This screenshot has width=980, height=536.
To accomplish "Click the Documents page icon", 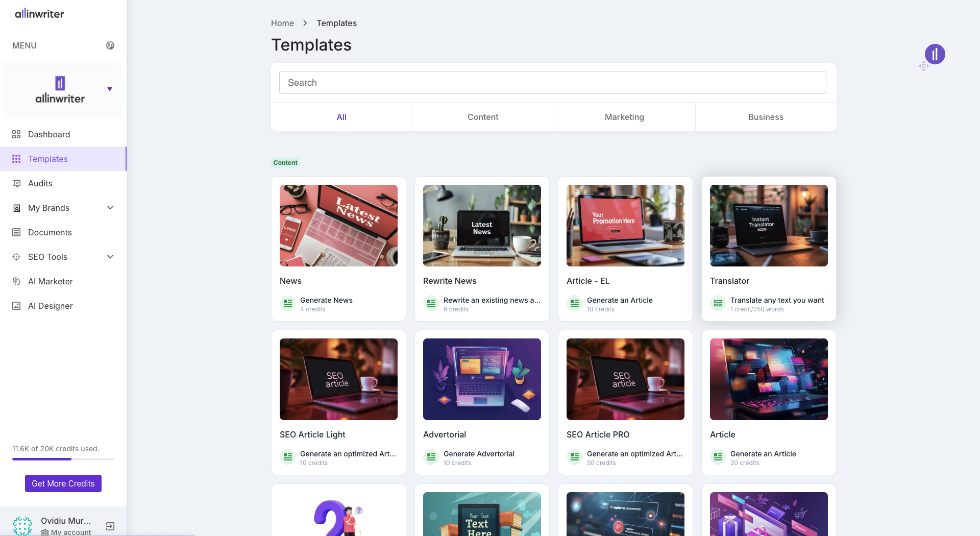I will tap(17, 232).
